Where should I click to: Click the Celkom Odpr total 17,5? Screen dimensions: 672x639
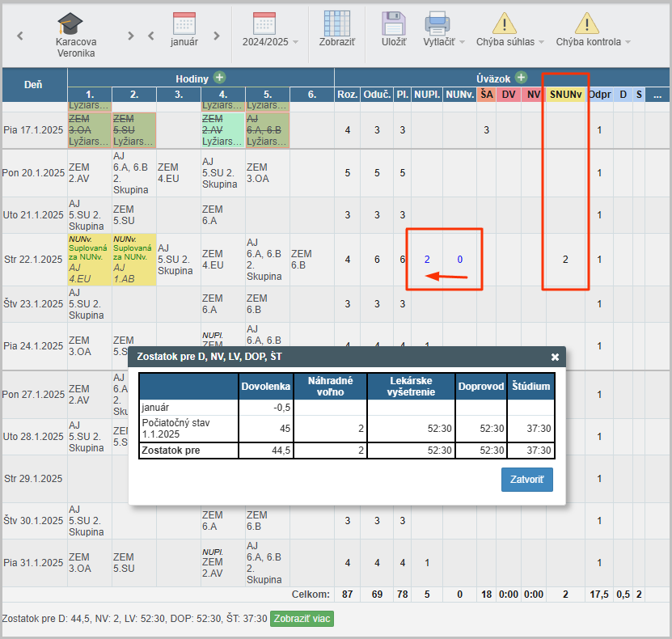click(599, 595)
